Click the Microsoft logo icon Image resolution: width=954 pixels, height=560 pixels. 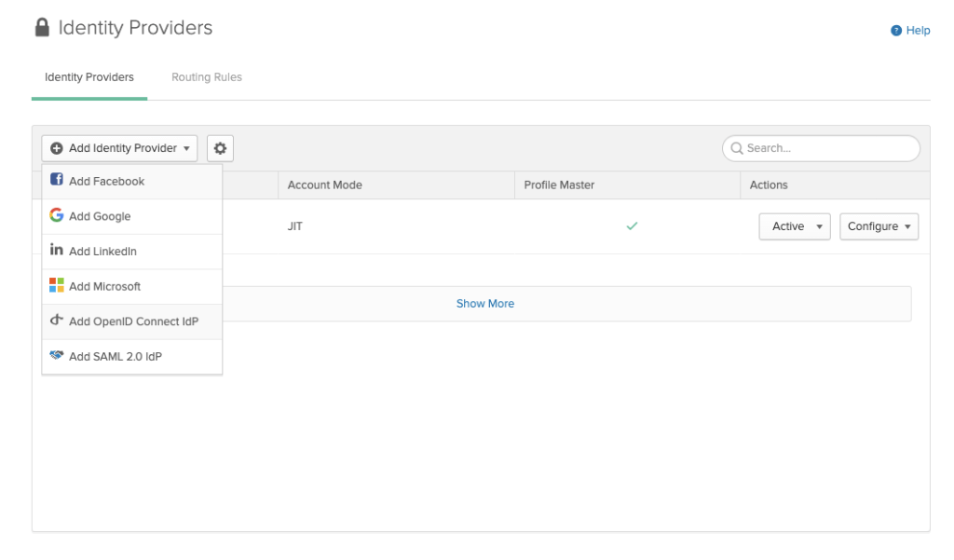point(57,286)
